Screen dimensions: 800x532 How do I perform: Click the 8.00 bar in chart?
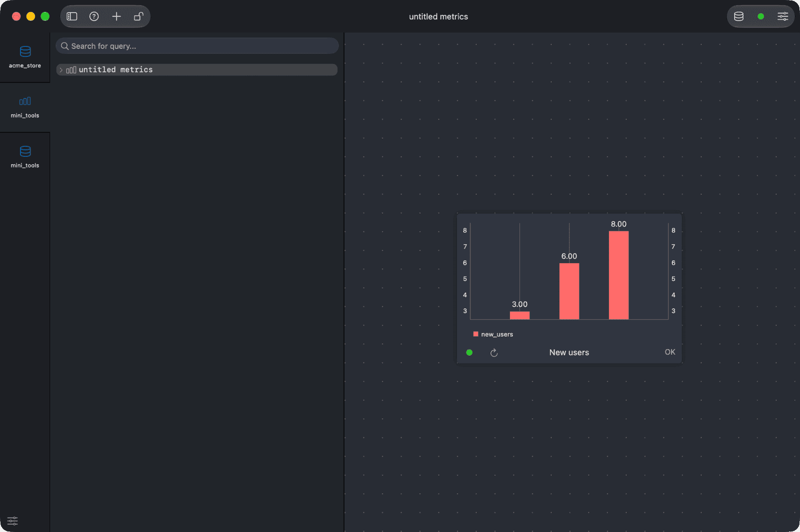618,275
